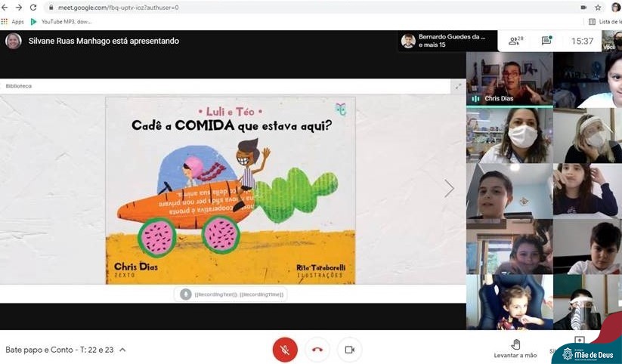Click the camera permission icon in address bar

click(583, 7)
